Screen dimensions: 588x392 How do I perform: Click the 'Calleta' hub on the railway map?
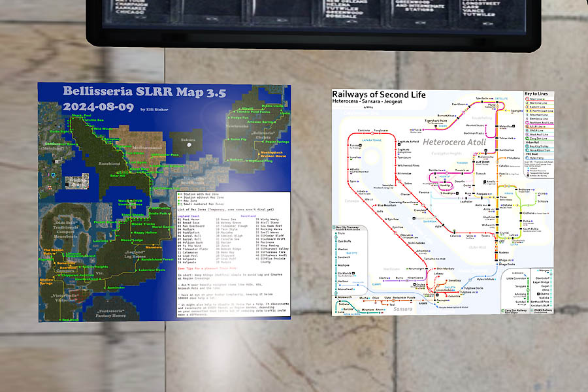(449, 287)
